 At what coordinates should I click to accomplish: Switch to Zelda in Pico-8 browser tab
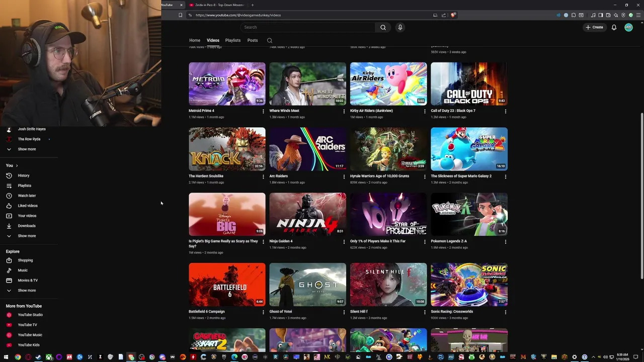point(217,5)
